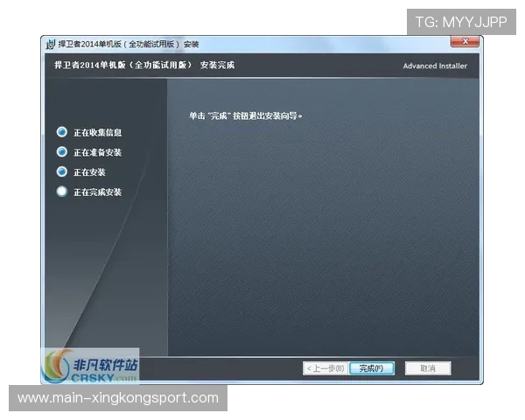Select the 正在完成安装 step indicator
Screen dimensions: 525x420
62,192
